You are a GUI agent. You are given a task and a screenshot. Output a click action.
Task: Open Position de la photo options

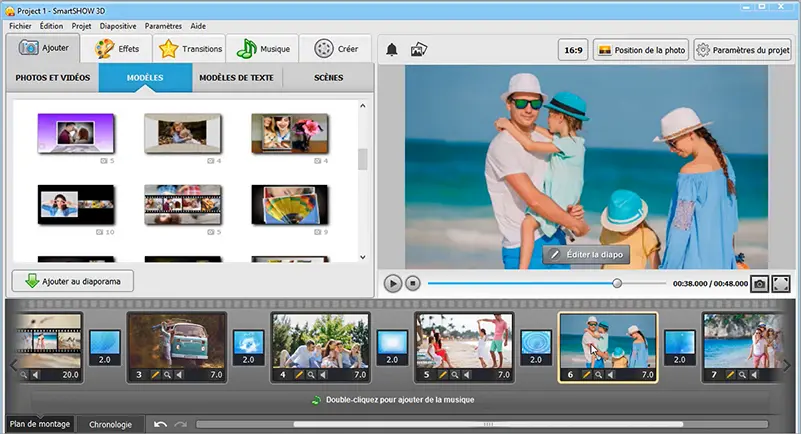640,49
